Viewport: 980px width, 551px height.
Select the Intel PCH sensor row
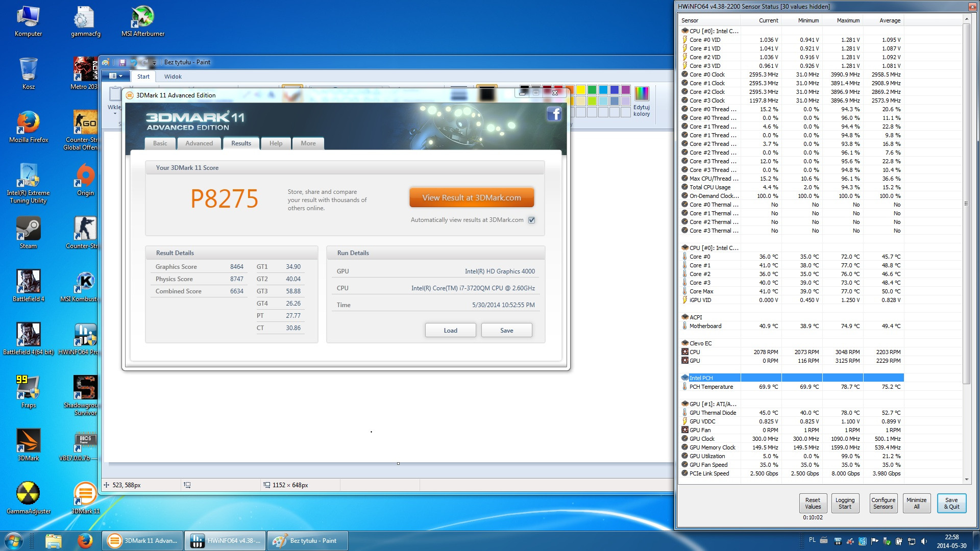click(792, 378)
